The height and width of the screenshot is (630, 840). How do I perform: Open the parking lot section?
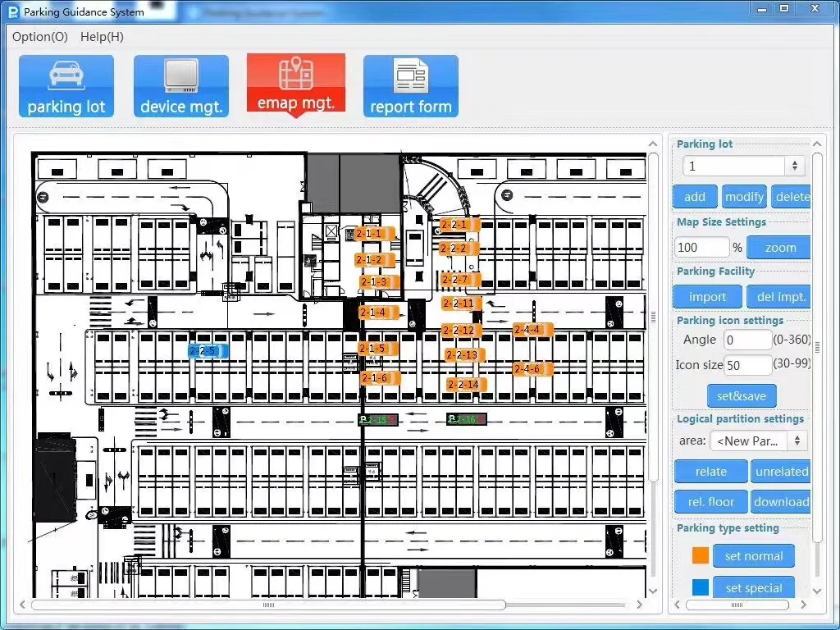click(x=66, y=86)
